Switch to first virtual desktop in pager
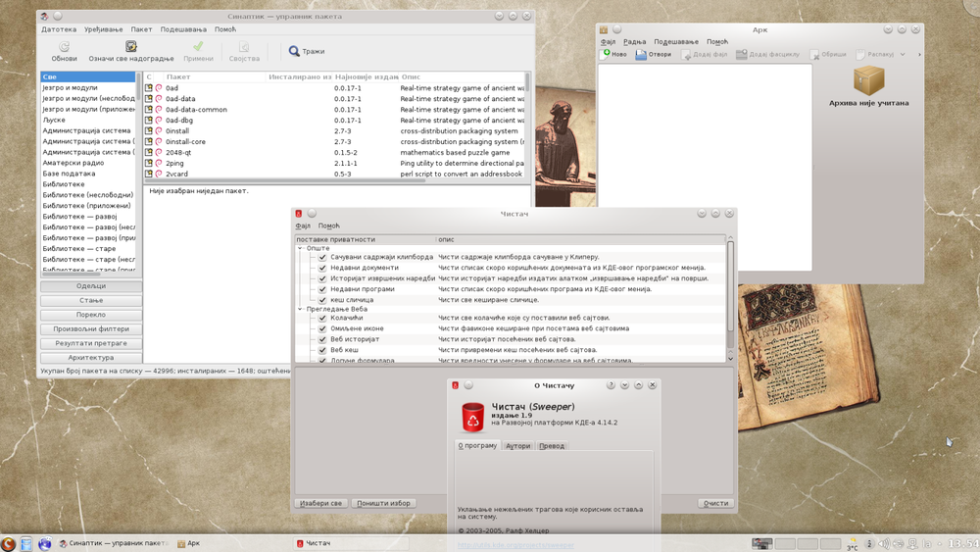The width and height of the screenshot is (980, 552). pos(761,543)
